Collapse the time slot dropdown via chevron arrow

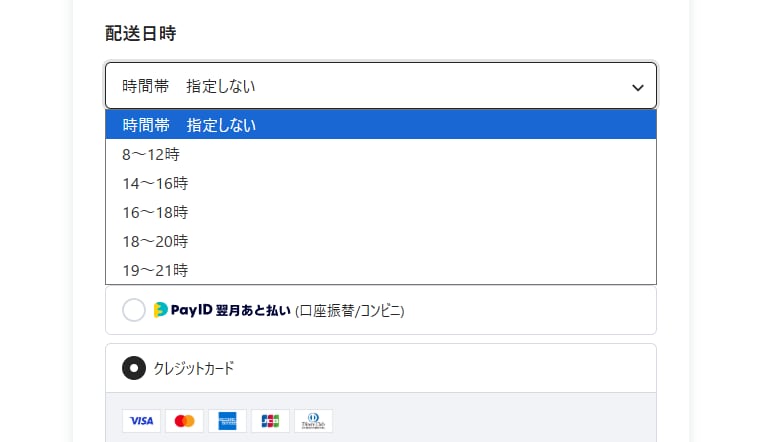[x=638, y=87]
